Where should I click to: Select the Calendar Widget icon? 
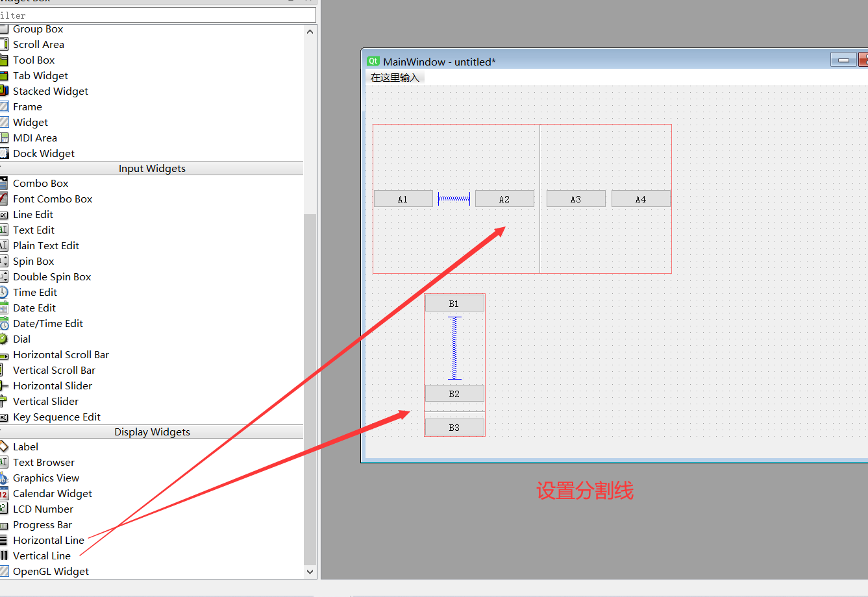tap(4, 493)
